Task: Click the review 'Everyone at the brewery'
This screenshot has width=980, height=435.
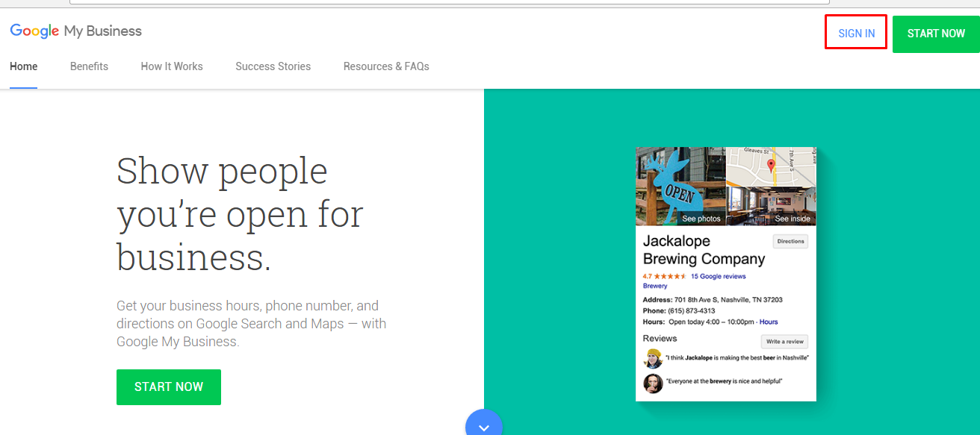Action: 724,381
